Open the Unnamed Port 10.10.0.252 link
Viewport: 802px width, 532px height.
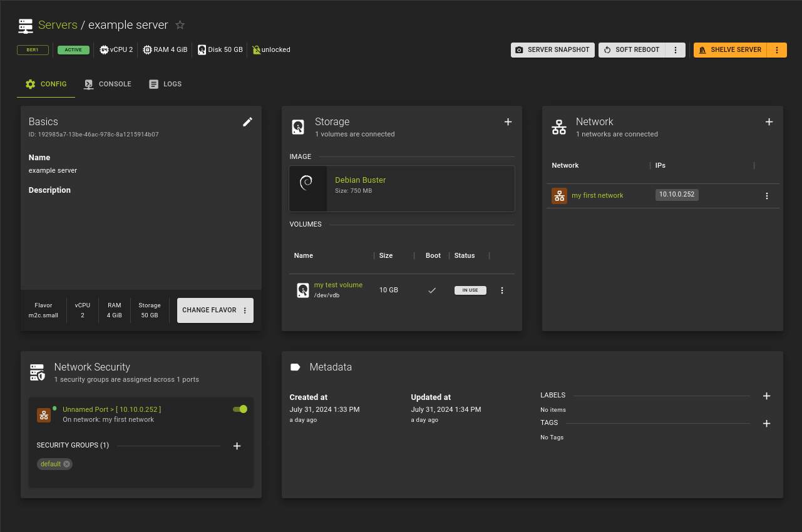pos(112,409)
